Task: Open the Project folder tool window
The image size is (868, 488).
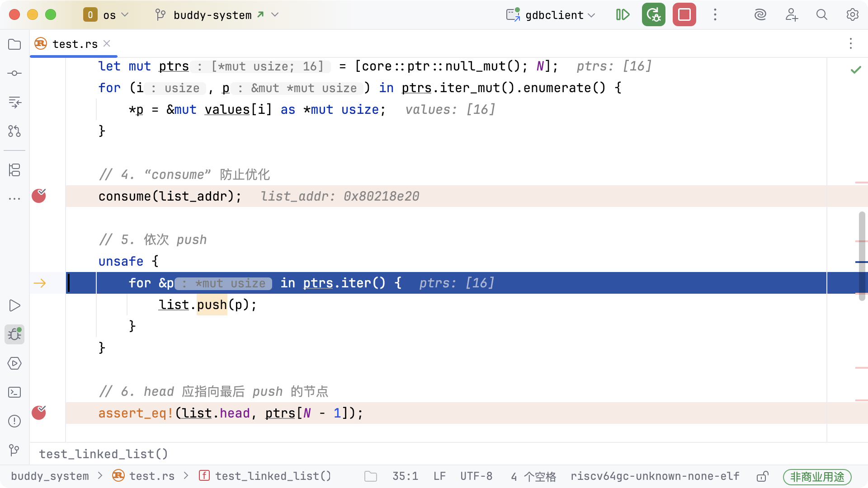Action: [x=14, y=44]
